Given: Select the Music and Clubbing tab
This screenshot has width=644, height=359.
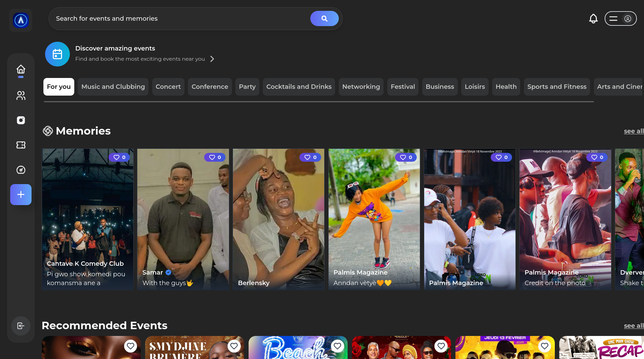Looking at the screenshot, I should click(x=113, y=87).
